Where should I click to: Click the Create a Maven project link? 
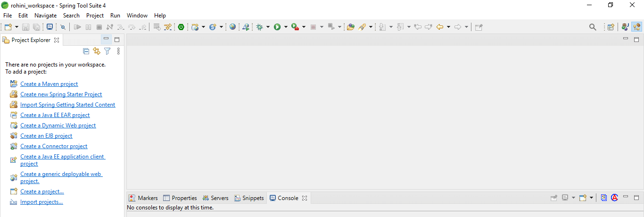49,84
